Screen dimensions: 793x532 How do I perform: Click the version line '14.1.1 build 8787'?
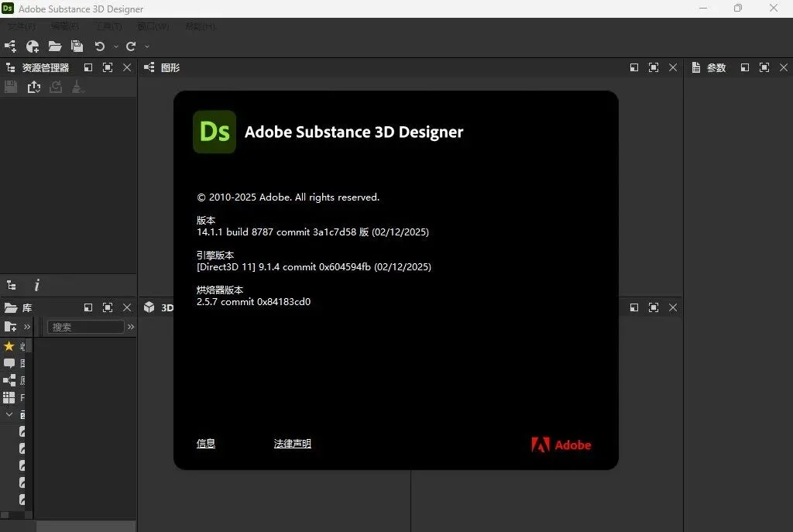(313, 232)
